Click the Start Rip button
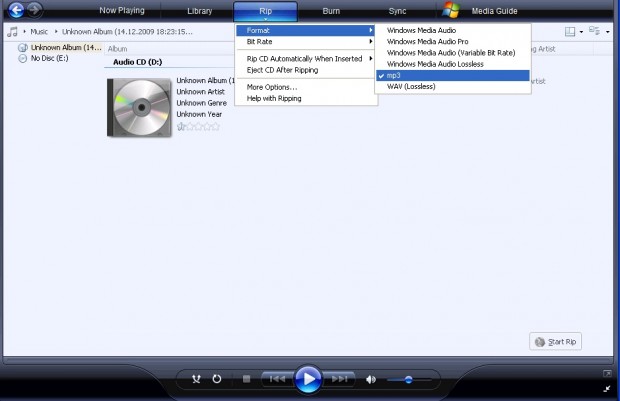The width and height of the screenshot is (620, 401). tap(555, 342)
